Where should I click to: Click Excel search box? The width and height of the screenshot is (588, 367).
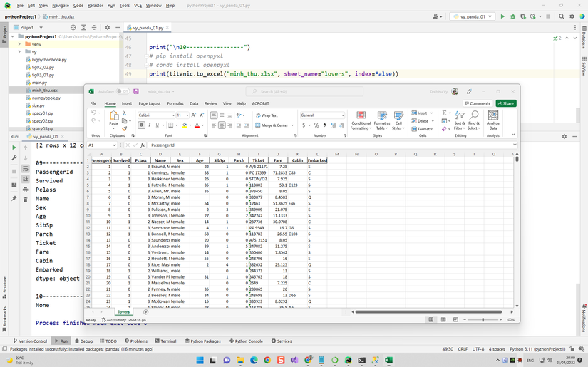pyautogui.click(x=304, y=91)
